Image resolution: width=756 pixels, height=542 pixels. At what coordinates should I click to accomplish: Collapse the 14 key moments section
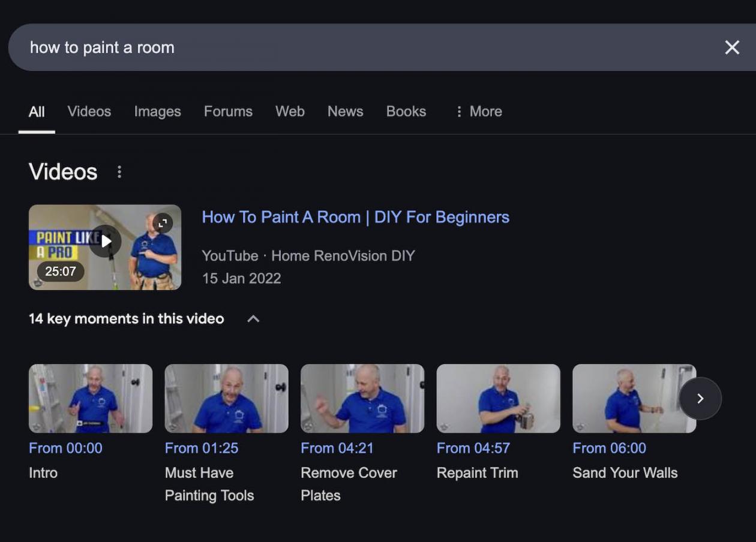click(253, 319)
